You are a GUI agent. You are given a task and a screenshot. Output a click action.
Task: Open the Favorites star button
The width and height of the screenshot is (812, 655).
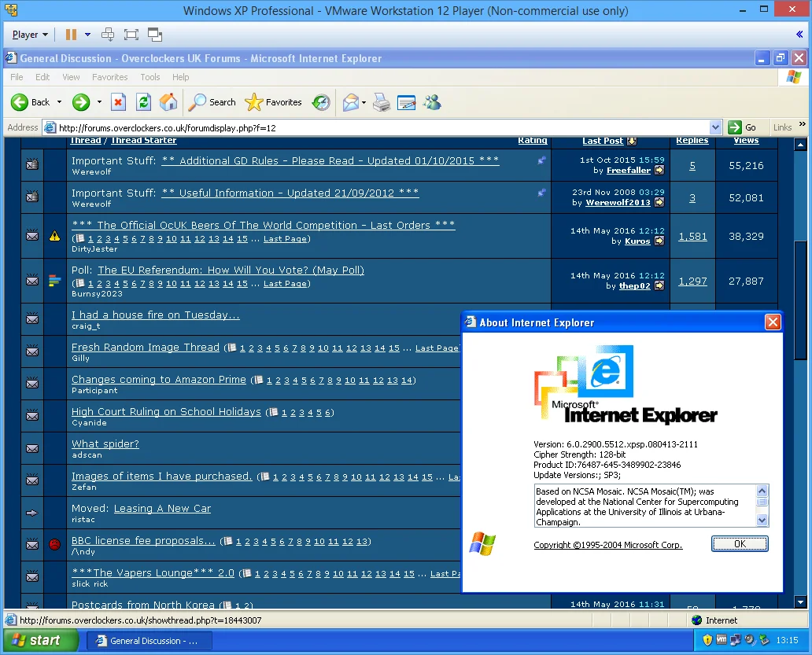pos(274,102)
